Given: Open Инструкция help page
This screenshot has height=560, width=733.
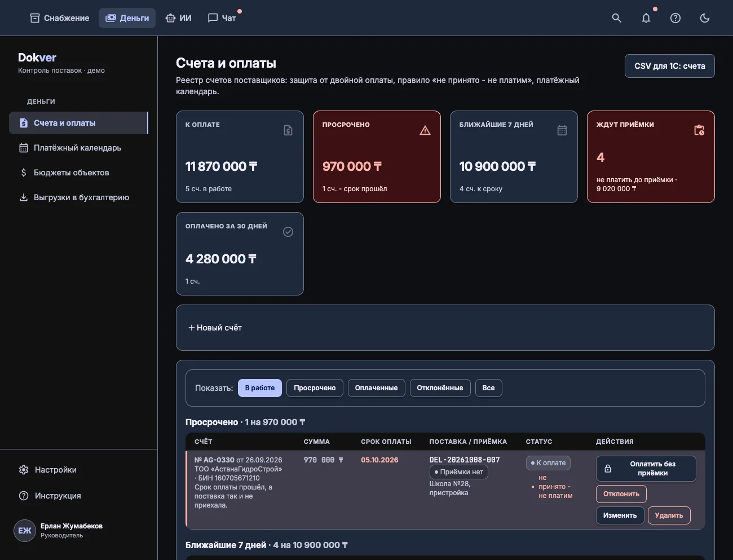Looking at the screenshot, I should point(78,496).
